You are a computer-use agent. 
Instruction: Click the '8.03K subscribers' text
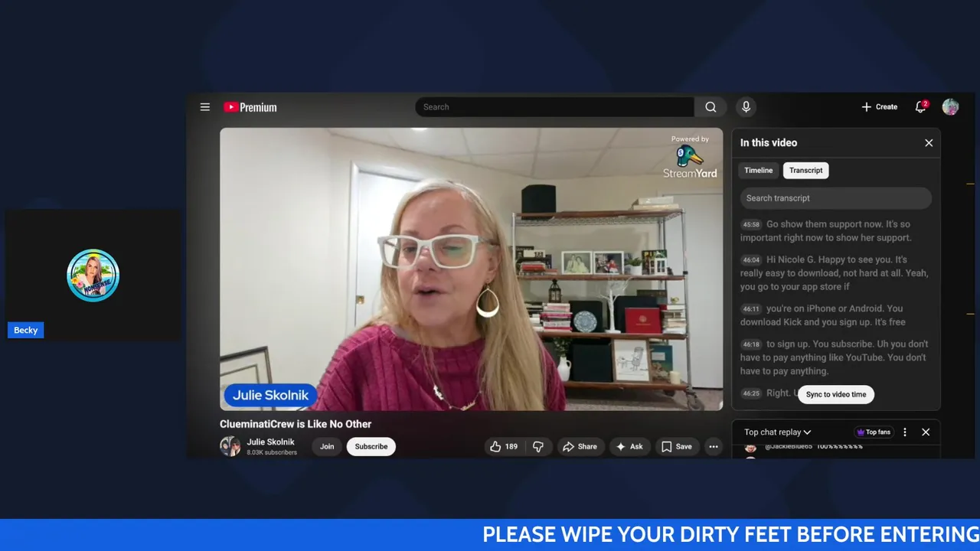pos(272,453)
